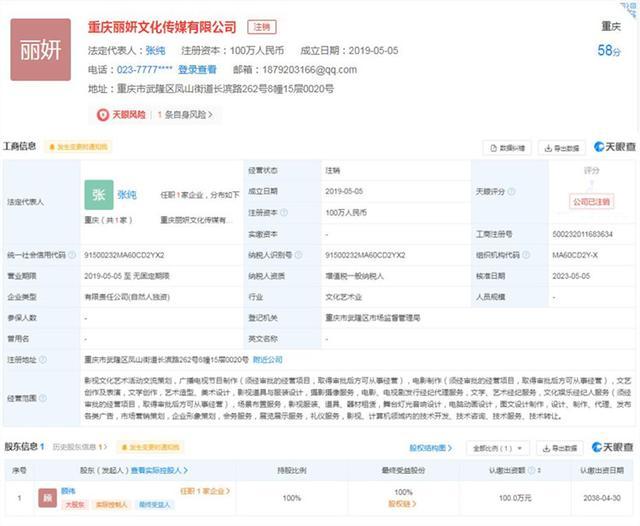Screen dimensions: 640x526
Task: Click the help icon beside 天眼评分
Action: coord(512,191)
